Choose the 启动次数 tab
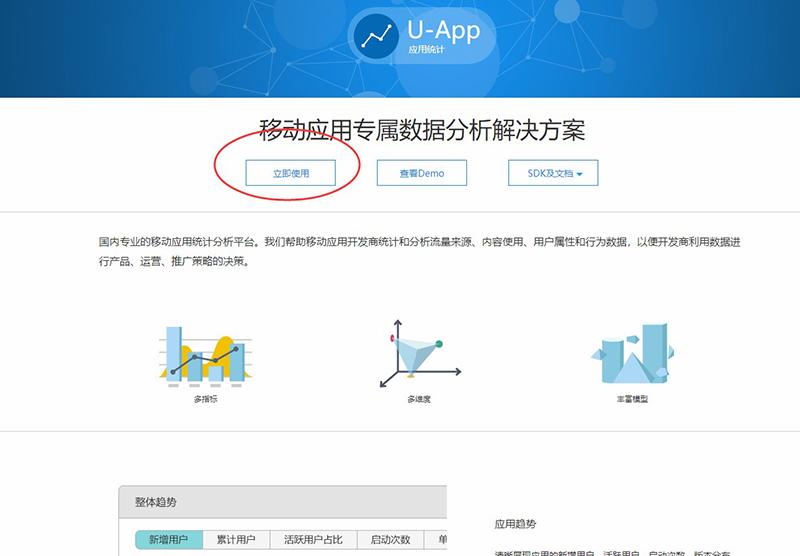The width and height of the screenshot is (800, 556). 390,540
